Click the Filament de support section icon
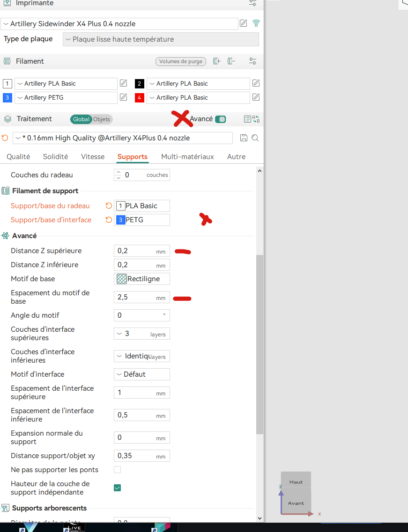Viewport: 408px width, 532px height. [x=6, y=191]
